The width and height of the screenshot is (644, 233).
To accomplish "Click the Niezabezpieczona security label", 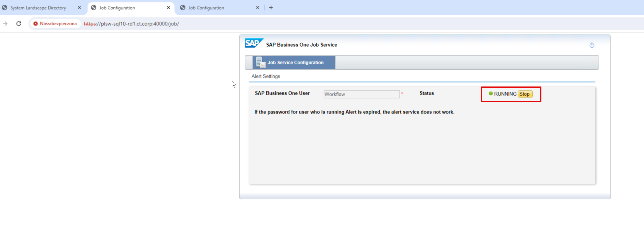I will [x=58, y=23].
